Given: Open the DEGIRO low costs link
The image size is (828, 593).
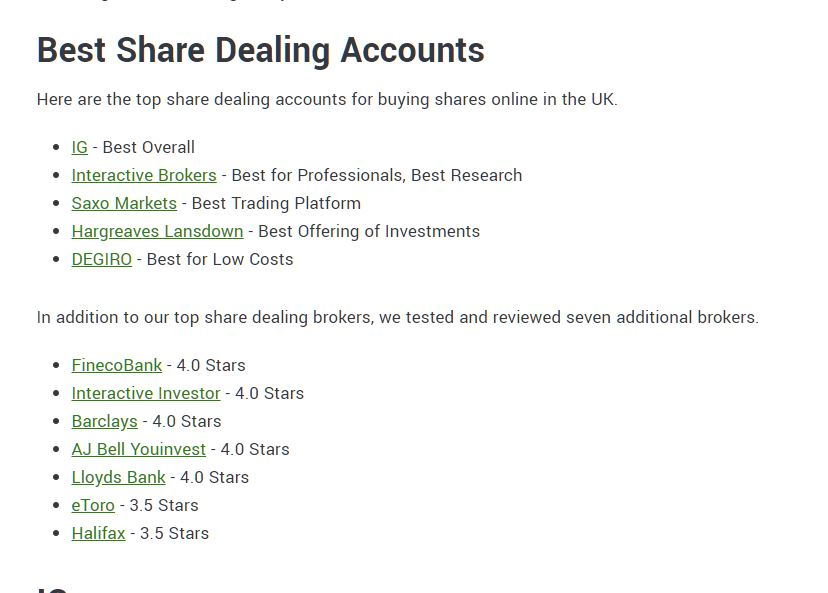Looking at the screenshot, I should [x=101, y=259].
